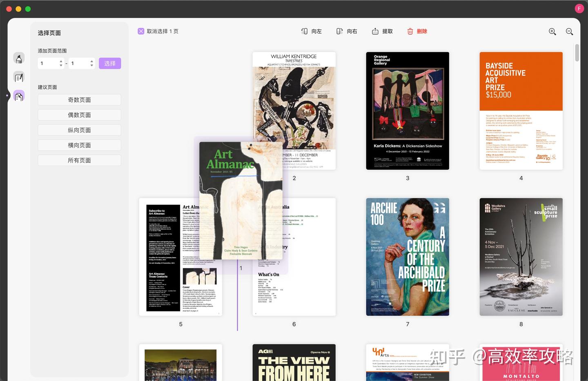Zoom in on page thumbnails with magnifier plus
Image resolution: width=588 pixels, height=381 pixels.
[552, 31]
